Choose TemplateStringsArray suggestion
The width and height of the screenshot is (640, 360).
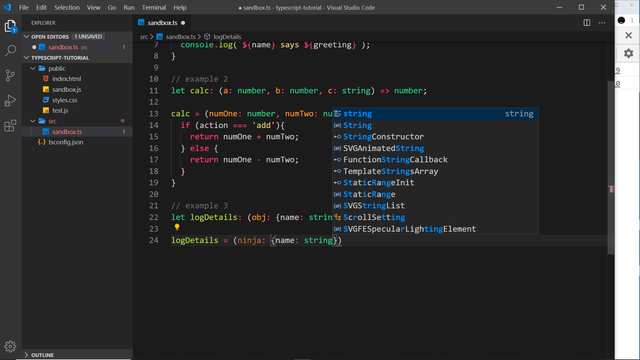click(x=435, y=171)
